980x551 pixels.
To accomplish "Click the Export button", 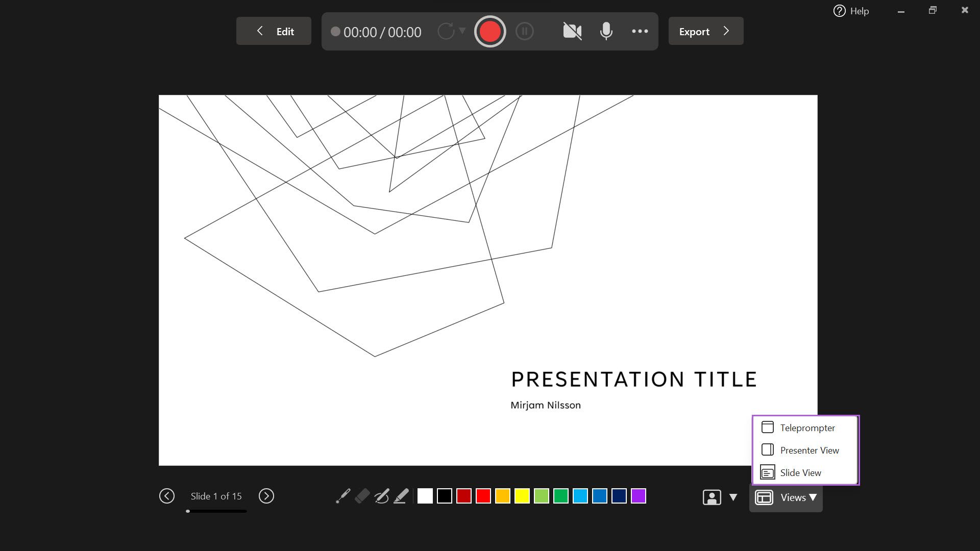I will tap(705, 31).
